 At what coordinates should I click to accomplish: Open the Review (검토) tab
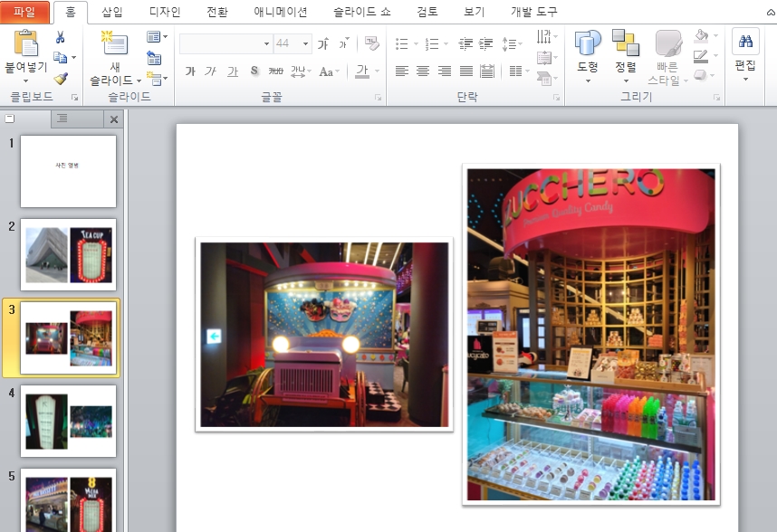[427, 12]
